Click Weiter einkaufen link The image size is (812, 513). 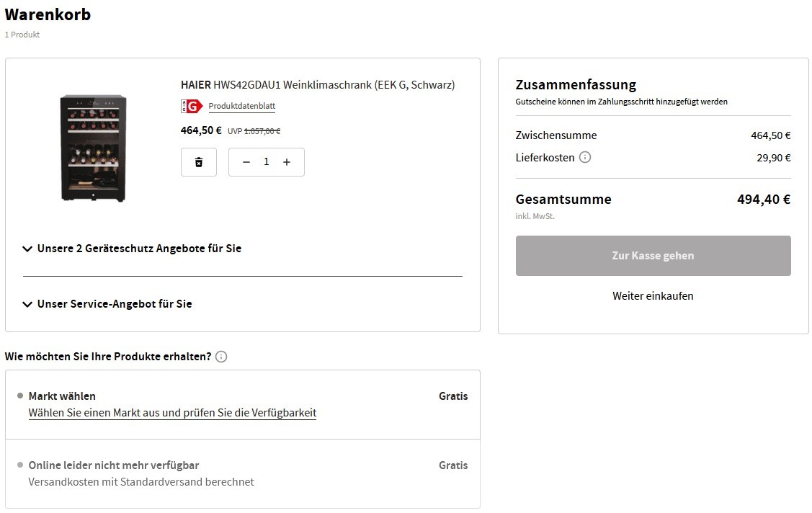click(653, 296)
